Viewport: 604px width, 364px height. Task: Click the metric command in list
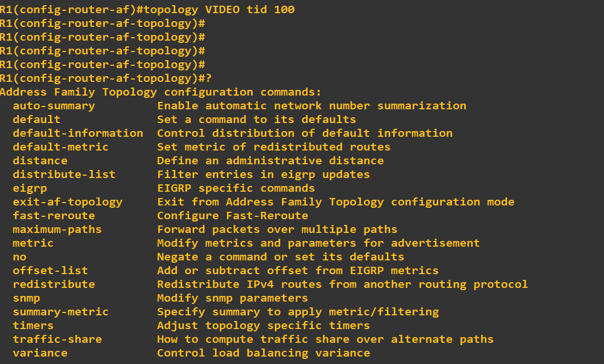tap(33, 243)
